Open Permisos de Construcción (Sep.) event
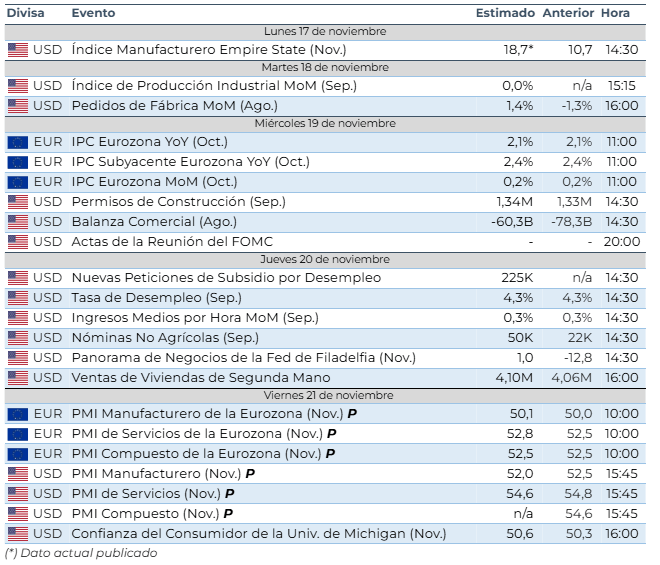 (177, 201)
